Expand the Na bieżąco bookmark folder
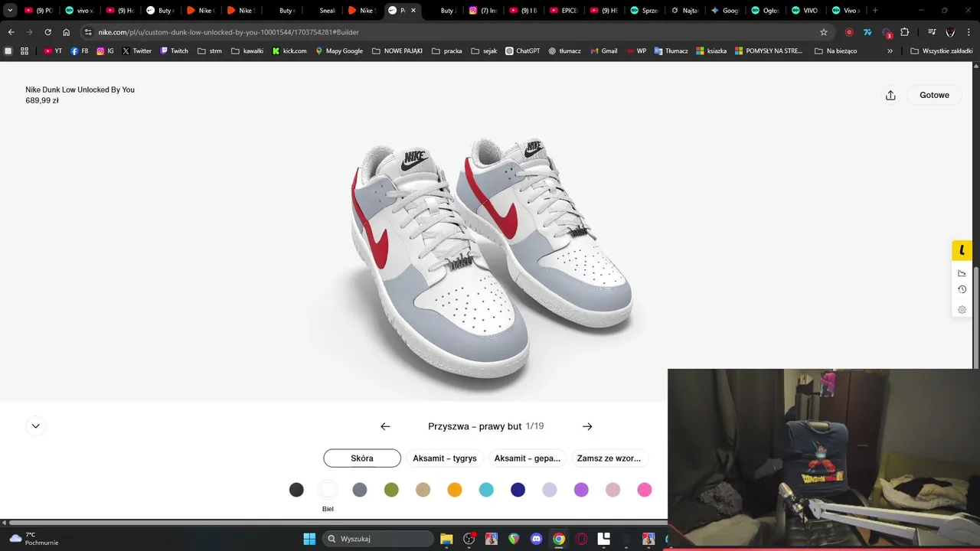The width and height of the screenshot is (980, 551). click(836, 51)
